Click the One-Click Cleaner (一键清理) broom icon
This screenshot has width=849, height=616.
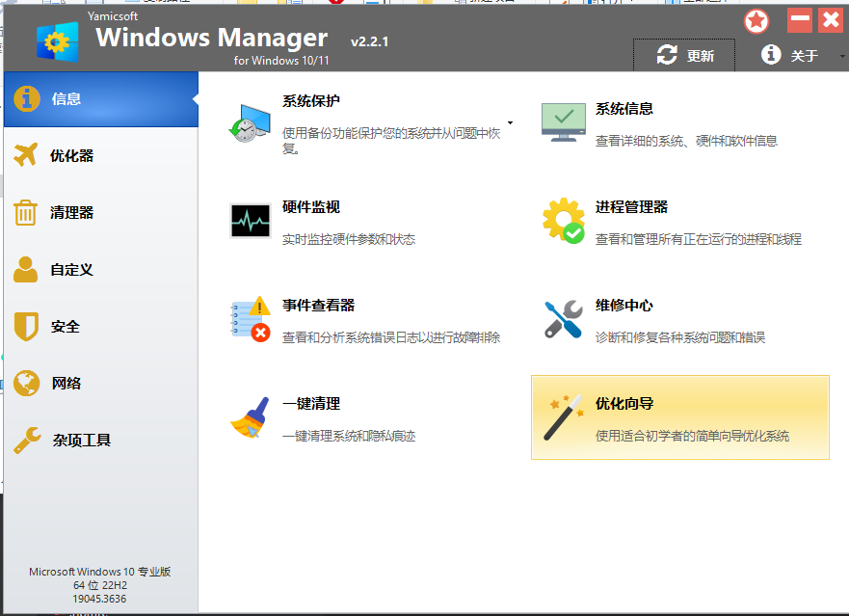(250, 417)
